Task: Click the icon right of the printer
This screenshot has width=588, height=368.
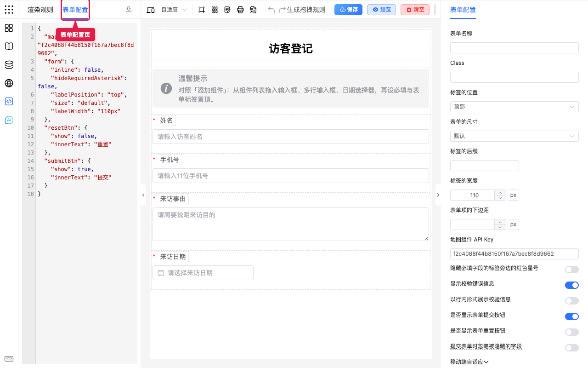Action: [x=253, y=10]
